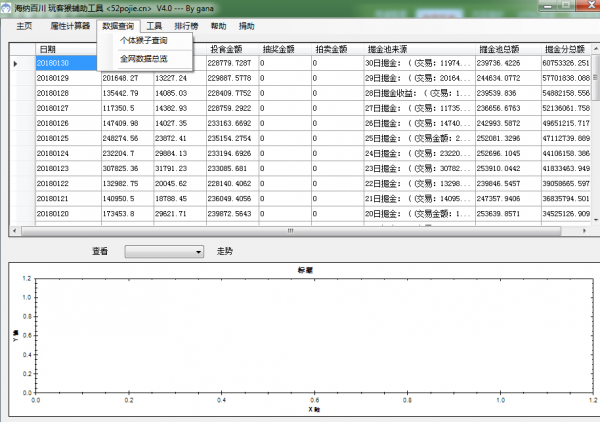
Task: Click the 捐助 menu item
Action: 247,26
